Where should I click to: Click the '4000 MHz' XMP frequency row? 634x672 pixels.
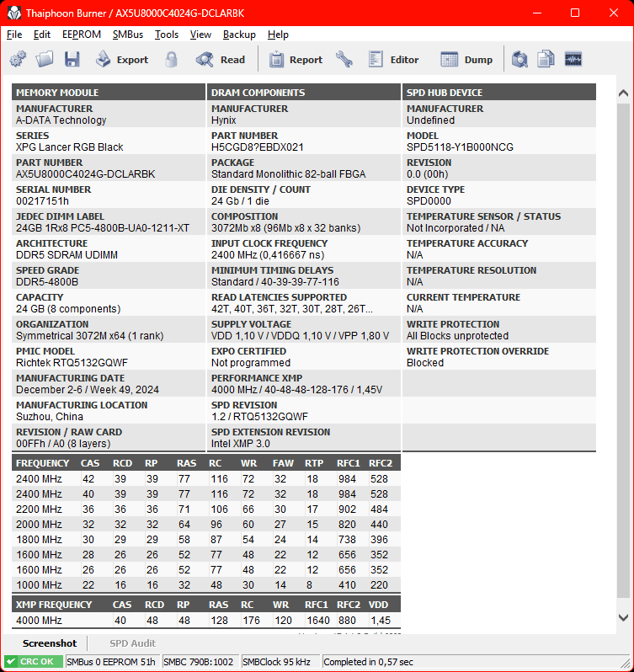tap(206, 620)
